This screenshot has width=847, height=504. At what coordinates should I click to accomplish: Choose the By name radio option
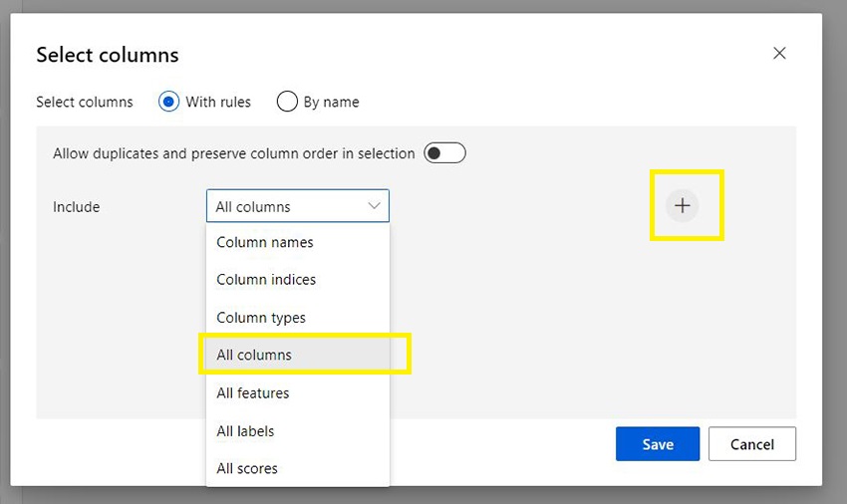(287, 102)
